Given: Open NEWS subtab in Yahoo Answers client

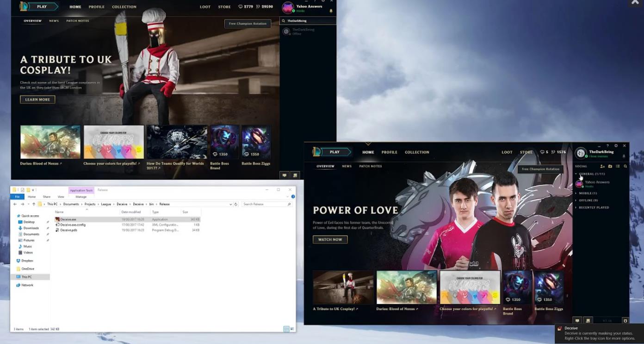Looking at the screenshot, I should point(54,21).
